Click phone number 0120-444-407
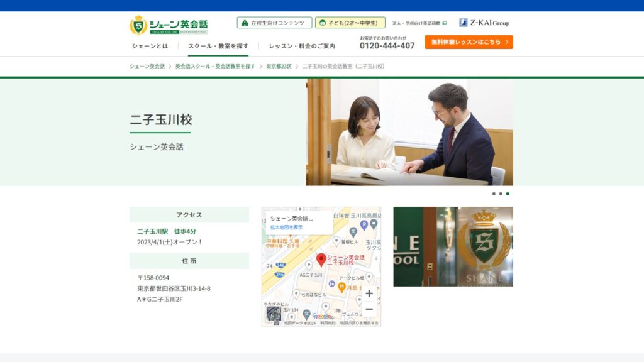Viewport: 644px width, 362px height. coord(387,45)
